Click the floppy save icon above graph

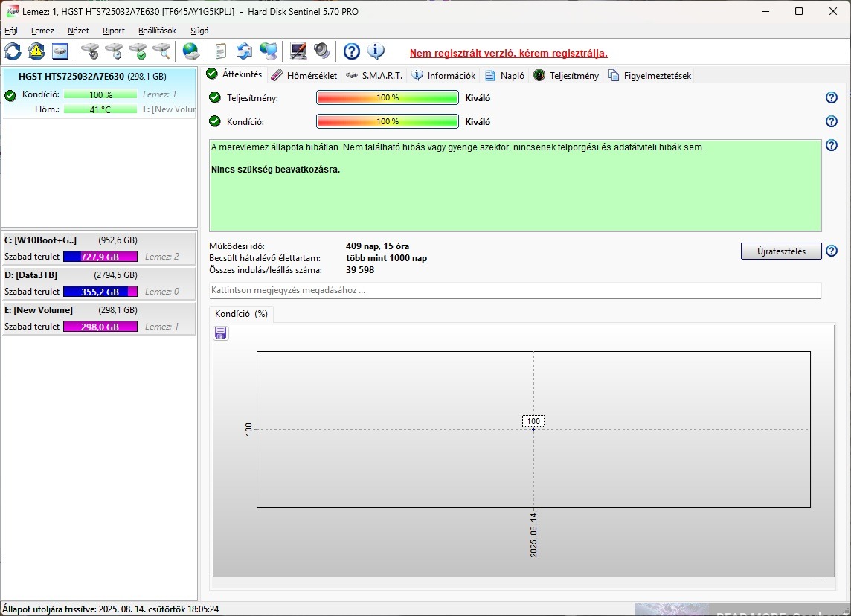220,333
